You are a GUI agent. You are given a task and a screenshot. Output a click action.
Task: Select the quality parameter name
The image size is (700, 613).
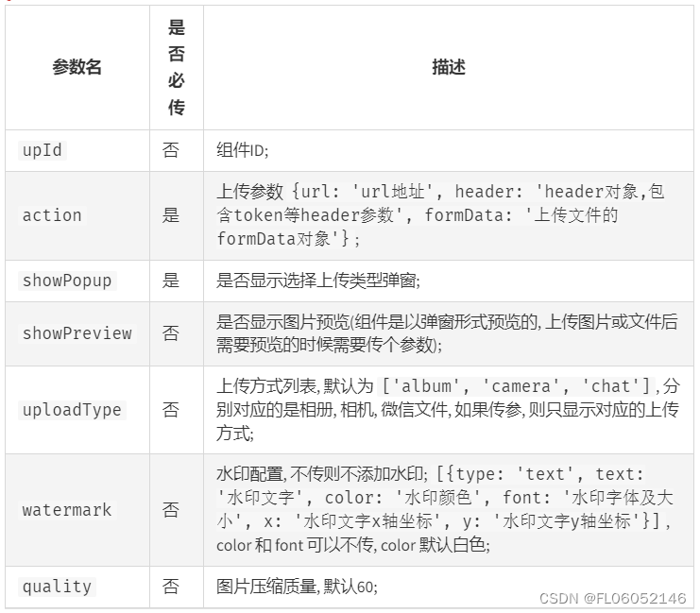point(57,587)
